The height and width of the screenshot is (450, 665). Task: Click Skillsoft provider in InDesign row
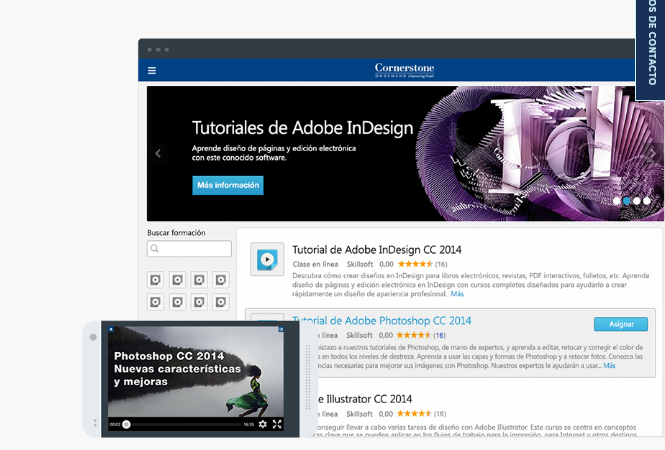click(360, 264)
